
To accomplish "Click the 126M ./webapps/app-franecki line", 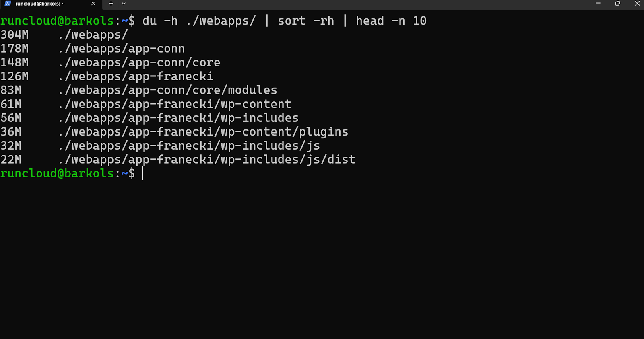I will 107,76.
